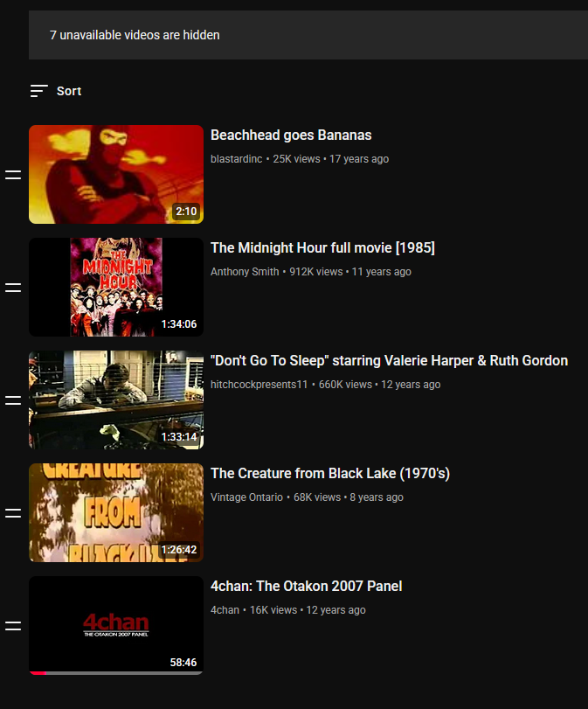The image size is (588, 709).
Task: Click the red watch progress bar on 4chan video
Action: click(x=38, y=673)
